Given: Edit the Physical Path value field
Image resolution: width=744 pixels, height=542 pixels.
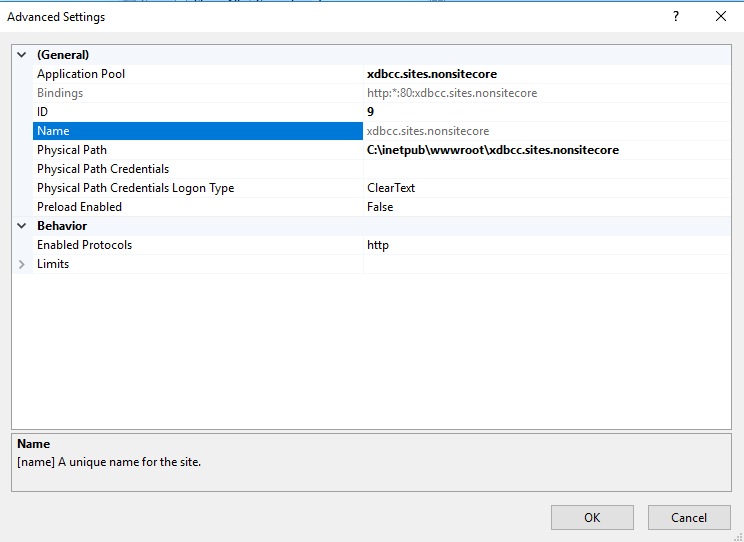Looking at the screenshot, I should (x=492, y=150).
